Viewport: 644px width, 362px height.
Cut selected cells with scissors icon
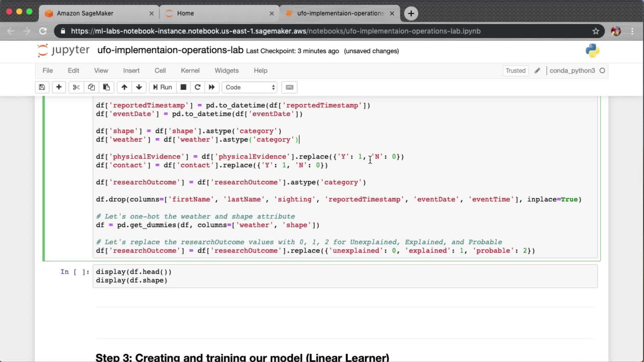[x=76, y=87]
